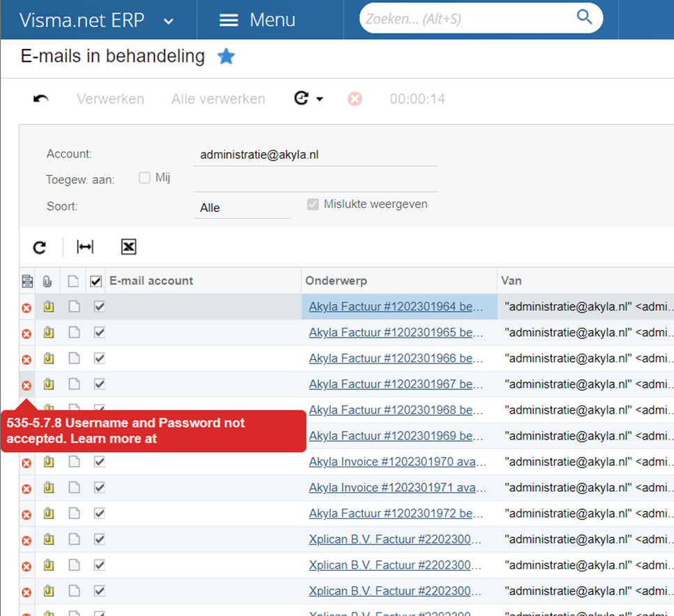Open the Akyla Factuur #1202301968 link
The height and width of the screenshot is (616, 674).
pyautogui.click(x=396, y=410)
